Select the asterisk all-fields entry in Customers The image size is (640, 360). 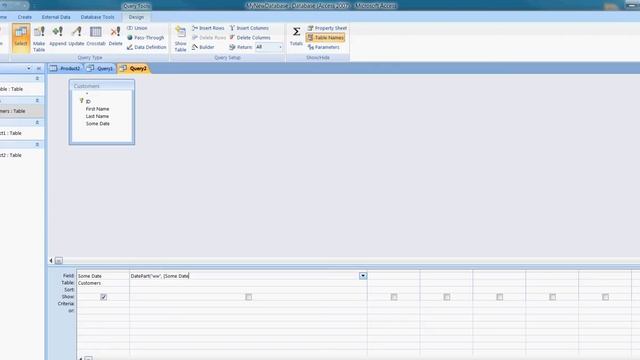pyautogui.click(x=87, y=94)
